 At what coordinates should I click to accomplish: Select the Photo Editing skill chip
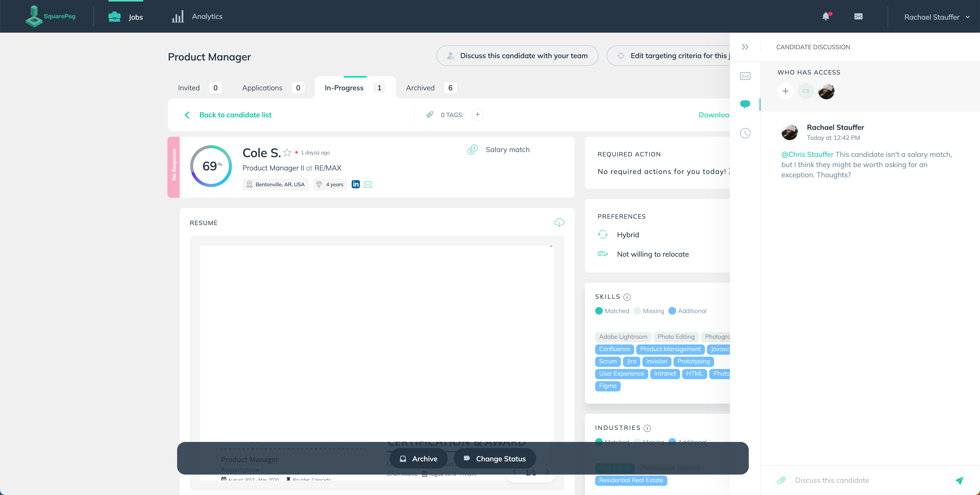[676, 337]
